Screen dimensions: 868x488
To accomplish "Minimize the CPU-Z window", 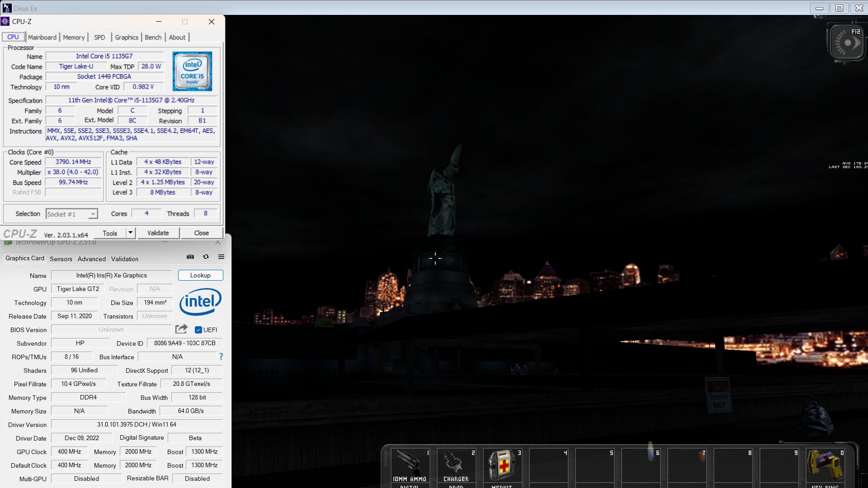I will [159, 22].
